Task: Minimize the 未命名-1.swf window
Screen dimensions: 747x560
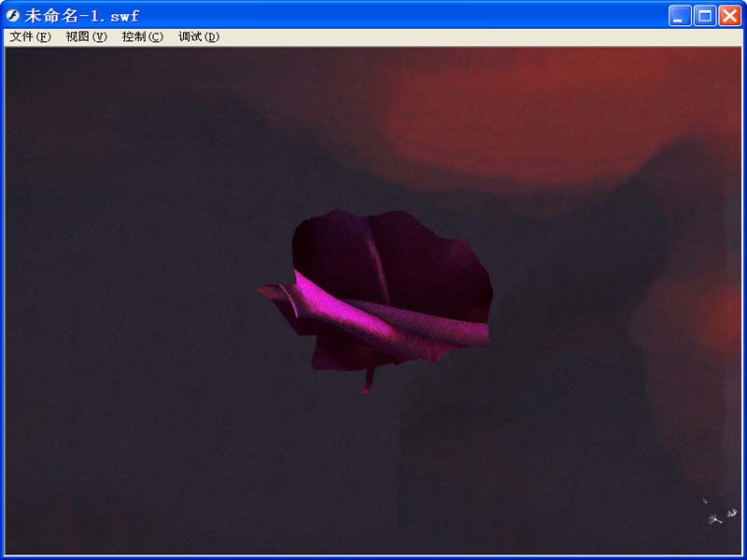Action: [x=680, y=16]
